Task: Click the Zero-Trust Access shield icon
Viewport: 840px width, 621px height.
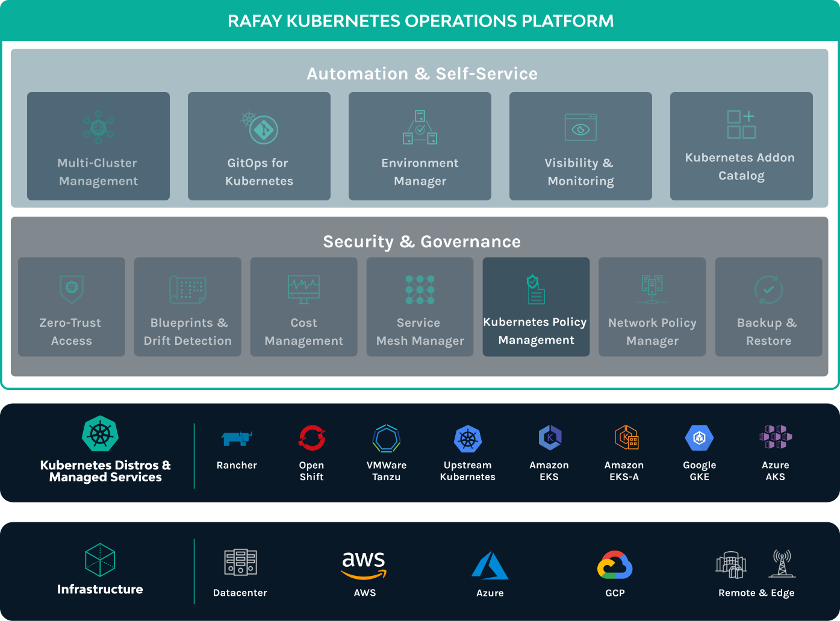Action: tap(72, 289)
